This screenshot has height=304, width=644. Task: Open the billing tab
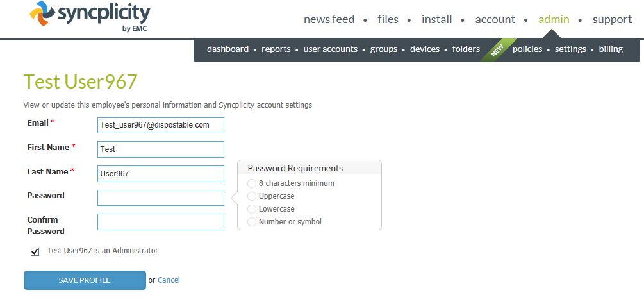click(611, 49)
